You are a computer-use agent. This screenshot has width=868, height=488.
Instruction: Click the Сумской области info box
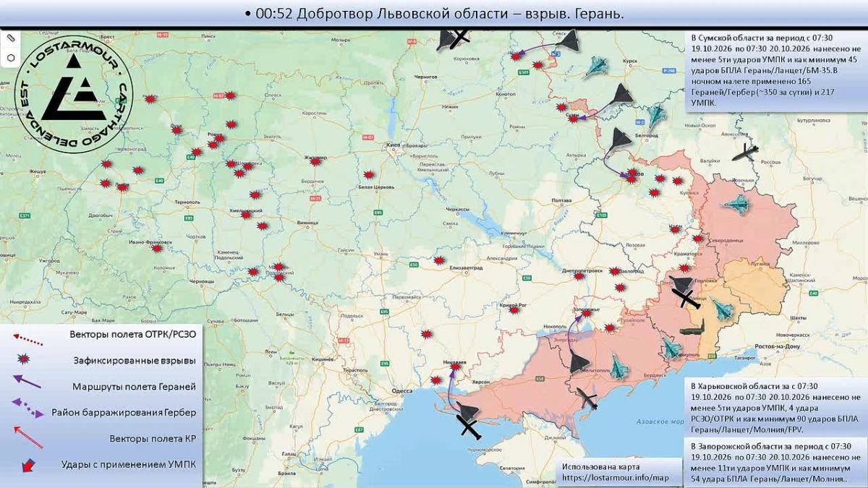point(777,70)
